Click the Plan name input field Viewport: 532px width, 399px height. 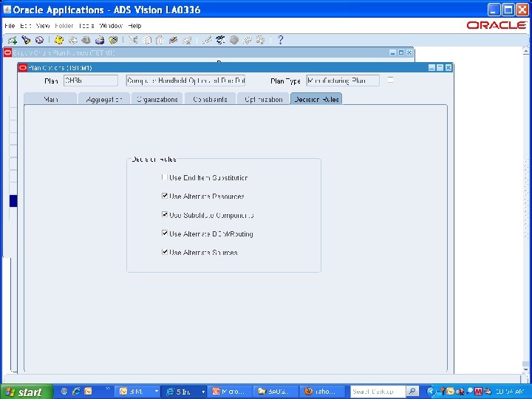tap(91, 81)
